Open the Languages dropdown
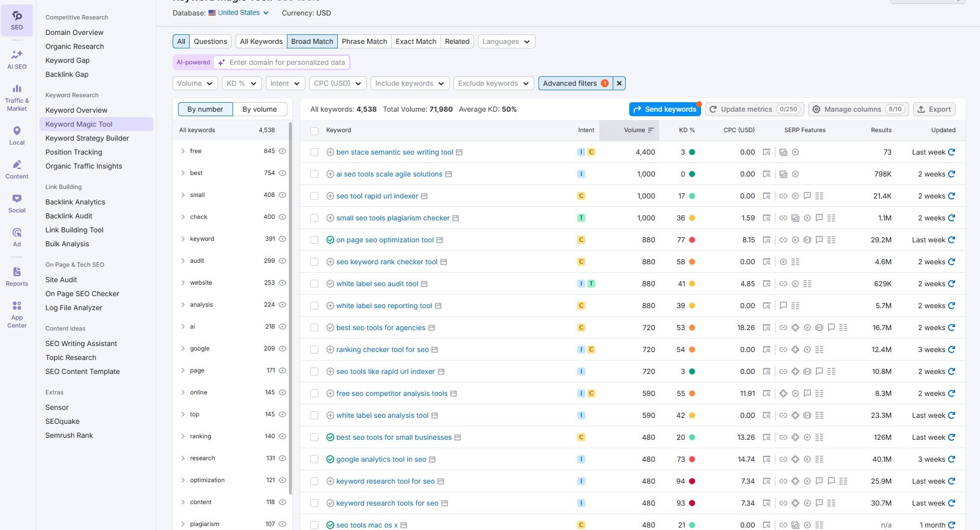The image size is (980, 530). 505,41
